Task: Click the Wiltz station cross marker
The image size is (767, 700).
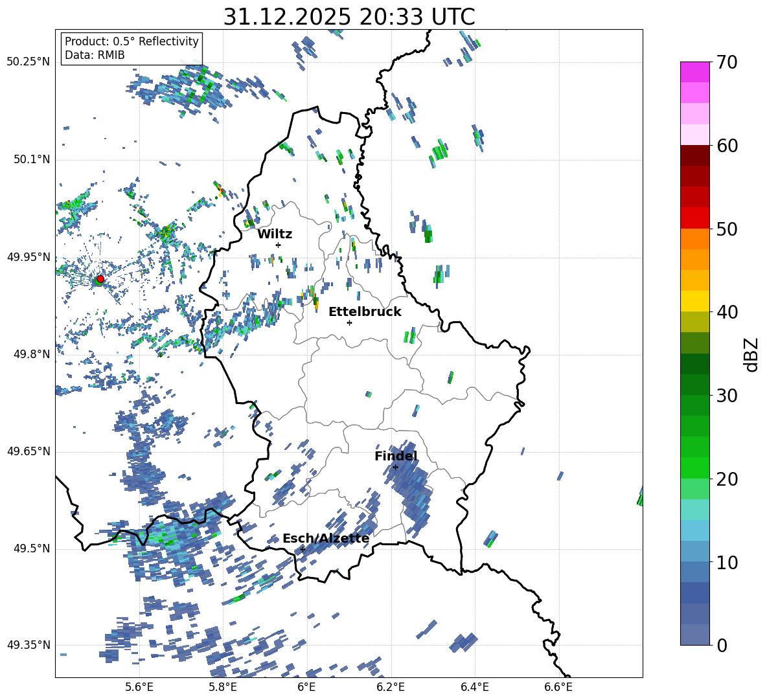Action: 279,245
